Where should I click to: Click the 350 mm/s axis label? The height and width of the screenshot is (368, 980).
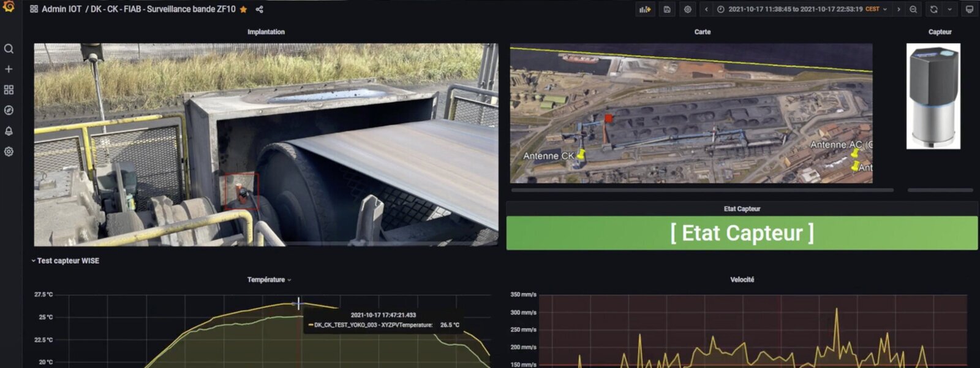(523, 294)
